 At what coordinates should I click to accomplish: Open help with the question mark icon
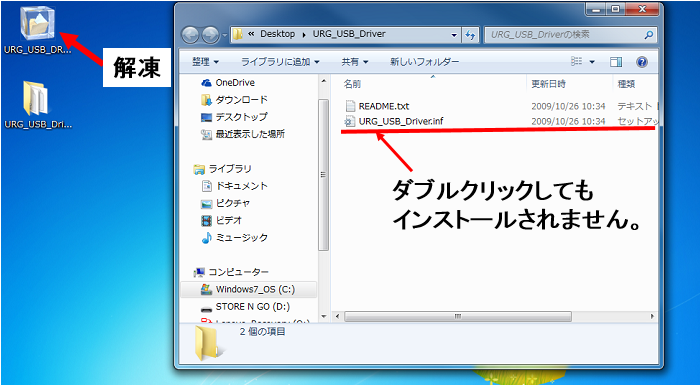click(642, 62)
